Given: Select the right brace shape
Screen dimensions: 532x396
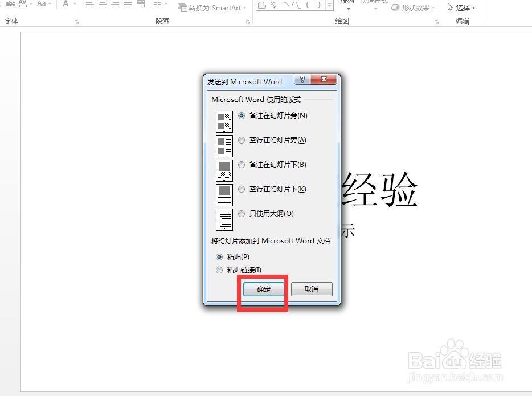Looking at the screenshot, I should pos(319,5).
